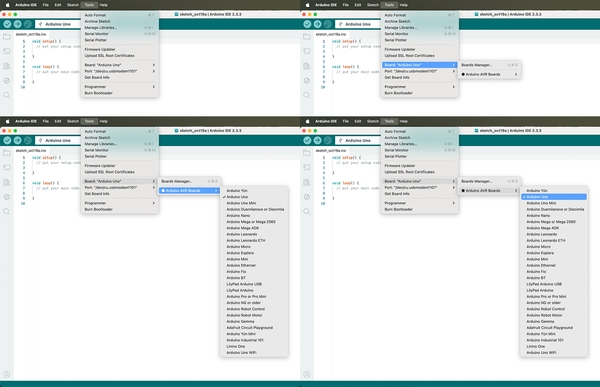Screen dimensions: 600x387
Task: Open Help menu above window with highlighted Arduino Uno
Action: click(x=403, y=121)
